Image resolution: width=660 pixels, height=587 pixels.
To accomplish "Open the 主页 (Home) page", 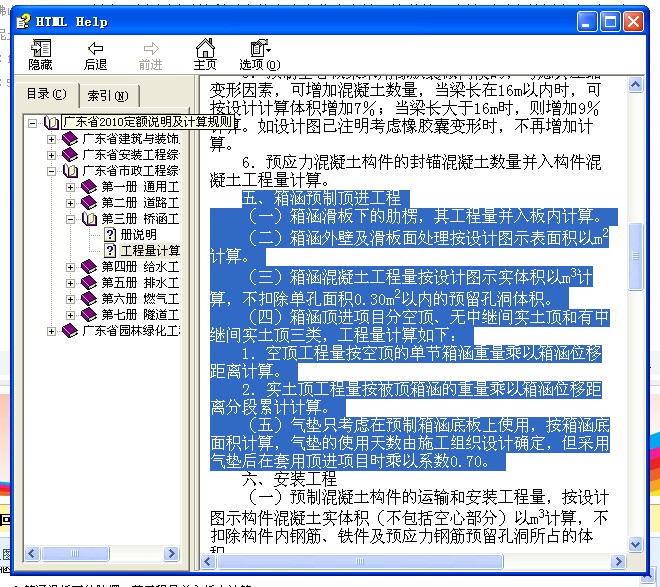I will click(x=205, y=55).
